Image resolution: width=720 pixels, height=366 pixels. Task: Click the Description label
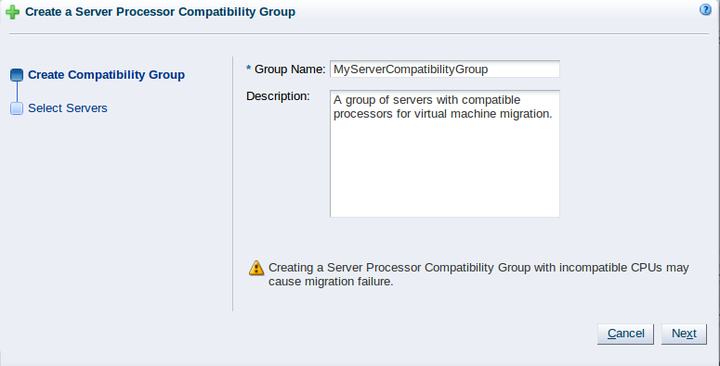coord(278,96)
